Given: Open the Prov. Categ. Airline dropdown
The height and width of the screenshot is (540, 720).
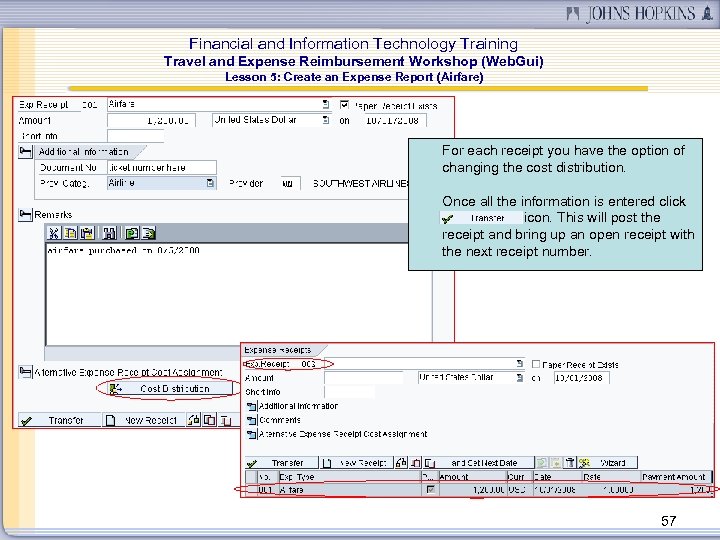Looking at the screenshot, I should [x=210, y=183].
